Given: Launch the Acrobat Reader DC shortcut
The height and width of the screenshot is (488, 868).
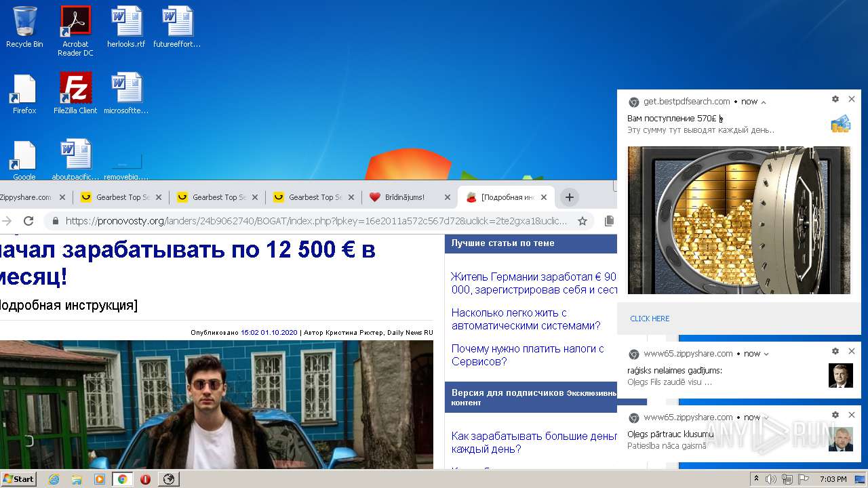Looking at the screenshot, I should [x=75, y=31].
